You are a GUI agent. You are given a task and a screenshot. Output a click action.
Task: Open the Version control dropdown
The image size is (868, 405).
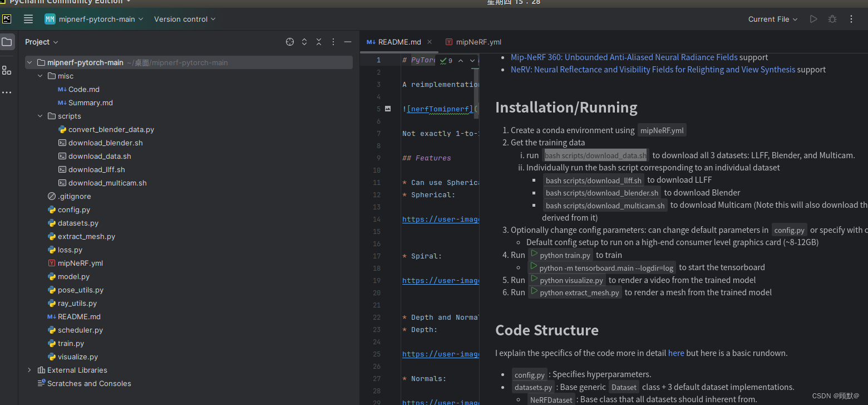(x=184, y=19)
